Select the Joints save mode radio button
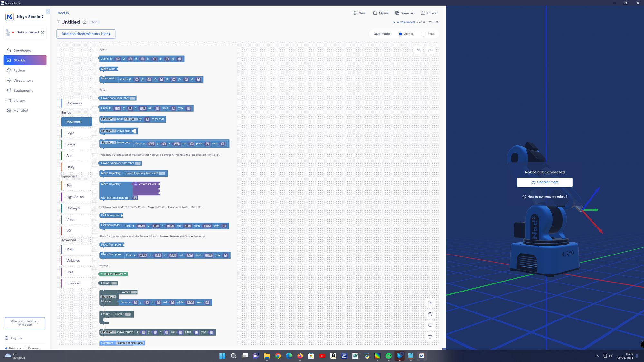 [x=400, y=34]
